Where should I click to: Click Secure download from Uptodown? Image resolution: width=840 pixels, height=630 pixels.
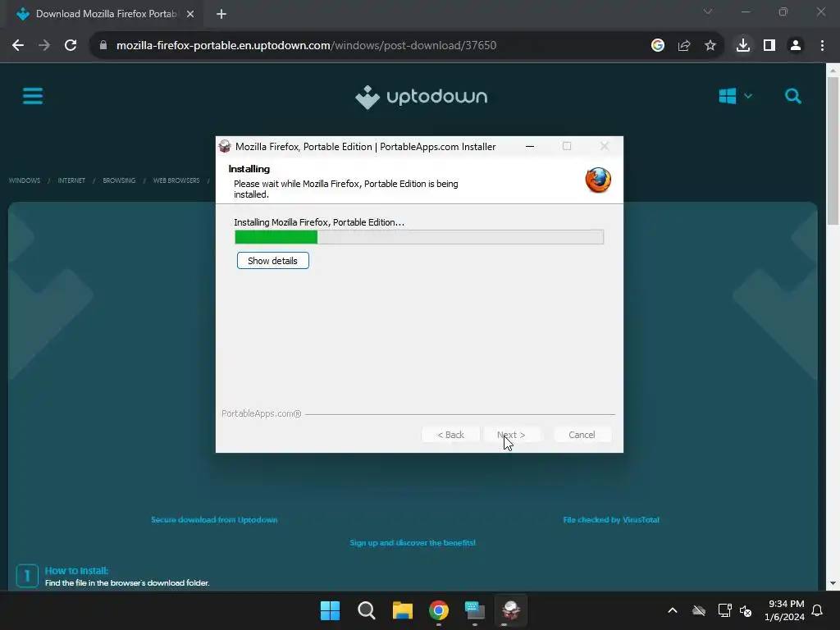[x=214, y=519]
